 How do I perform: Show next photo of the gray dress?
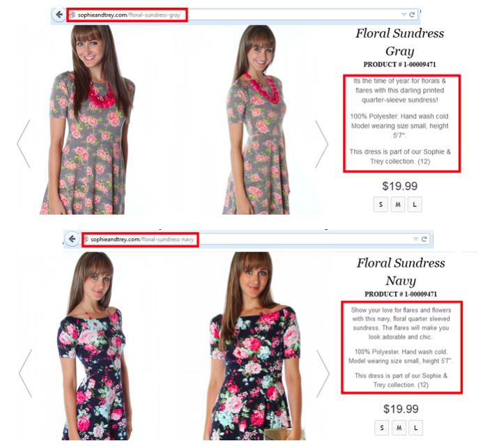pyautogui.click(x=322, y=144)
